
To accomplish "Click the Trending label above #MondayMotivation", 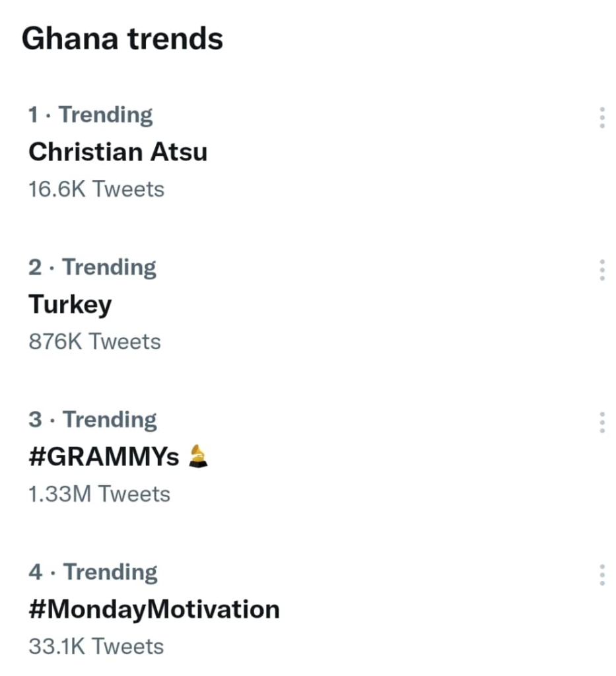I will pyautogui.click(x=110, y=572).
